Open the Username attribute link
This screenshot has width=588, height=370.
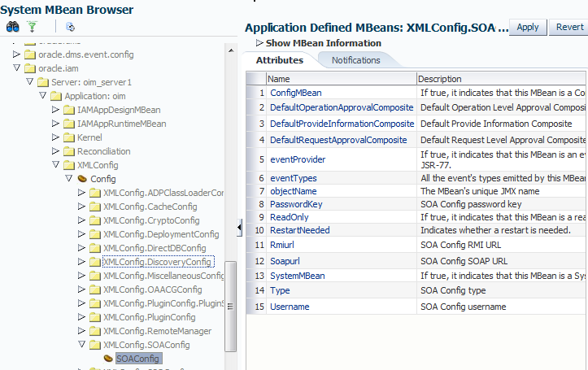coord(290,307)
